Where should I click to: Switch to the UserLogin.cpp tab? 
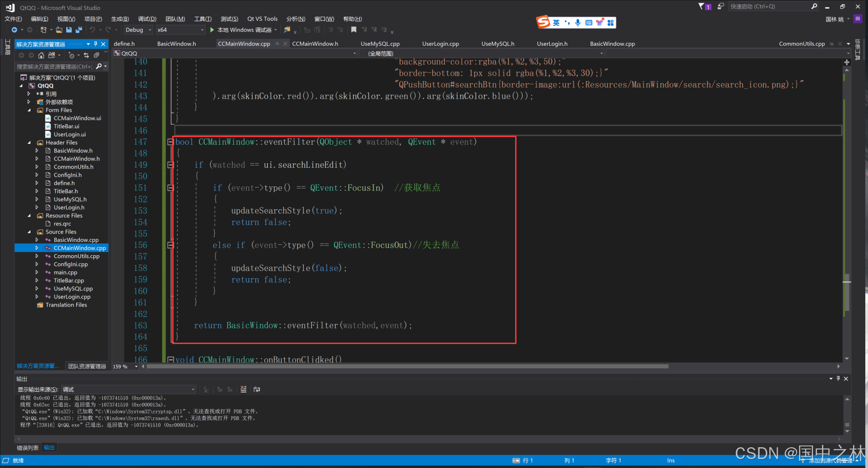tap(440, 44)
